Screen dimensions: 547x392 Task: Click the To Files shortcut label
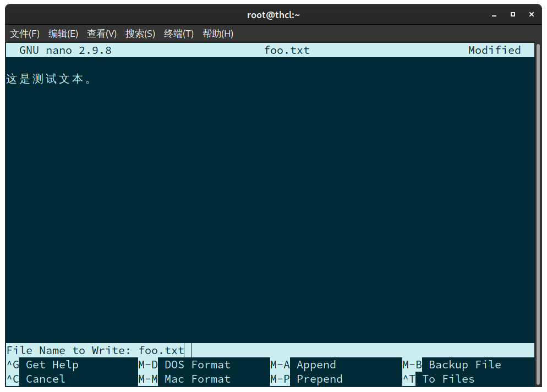(448, 379)
